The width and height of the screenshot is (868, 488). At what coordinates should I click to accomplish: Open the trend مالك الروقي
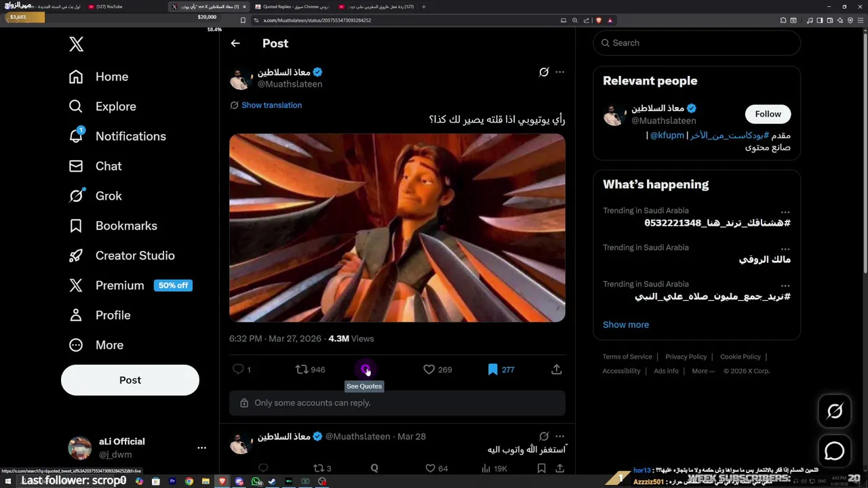765,260
